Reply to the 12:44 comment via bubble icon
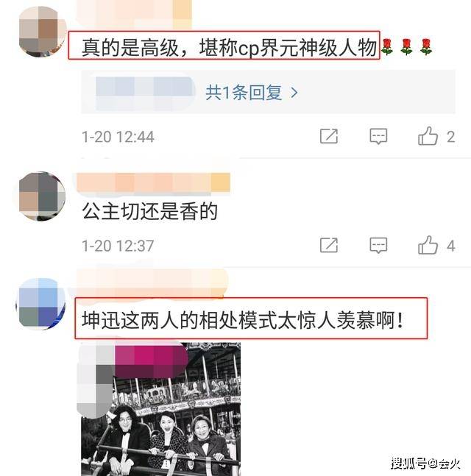The width and height of the screenshot is (471, 476). tap(378, 136)
